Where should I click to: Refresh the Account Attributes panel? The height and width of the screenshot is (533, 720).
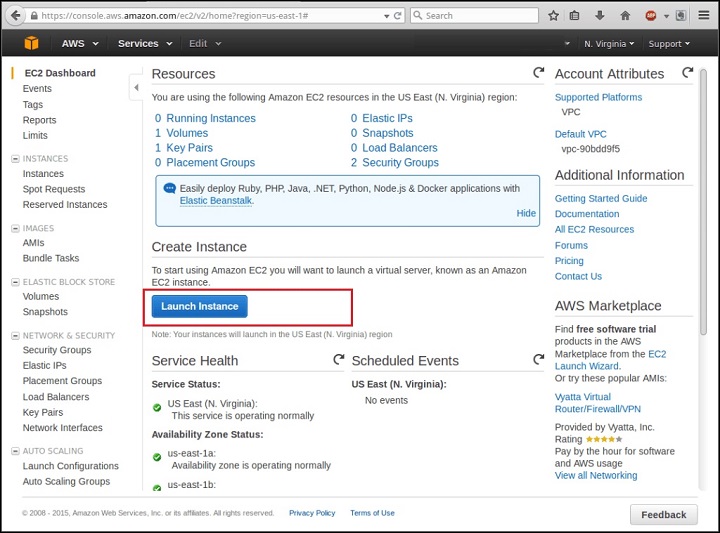[x=687, y=73]
